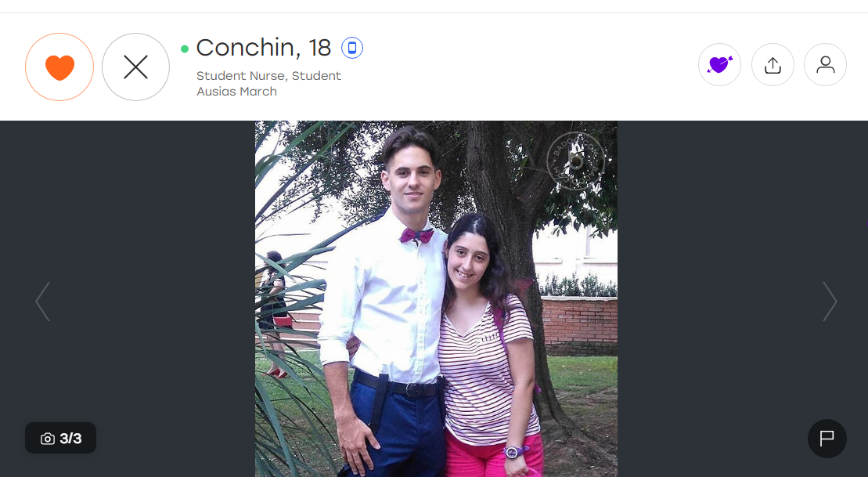Click the name Conchin, 18
The height and width of the screenshot is (477, 868).
[264, 48]
